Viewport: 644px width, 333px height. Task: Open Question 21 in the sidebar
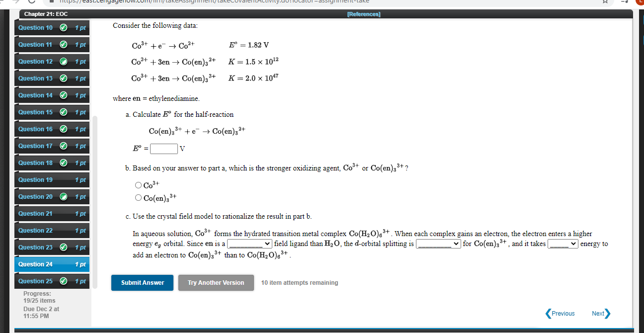[52, 214]
